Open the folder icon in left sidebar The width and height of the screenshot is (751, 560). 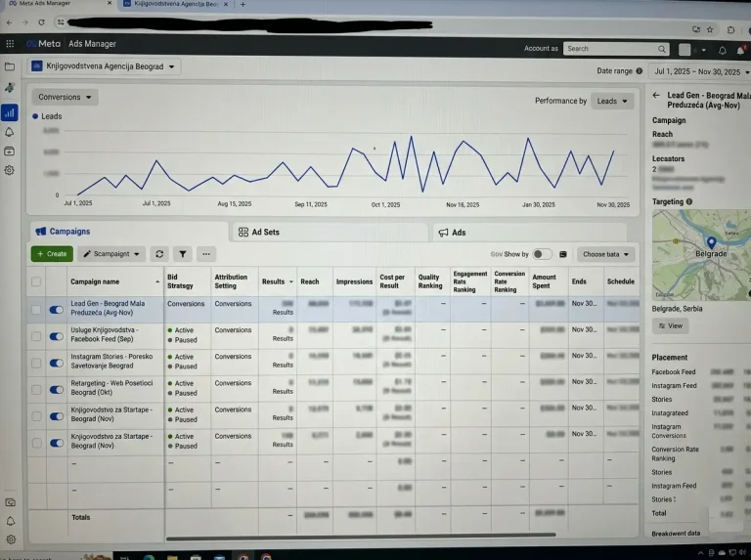point(10,66)
